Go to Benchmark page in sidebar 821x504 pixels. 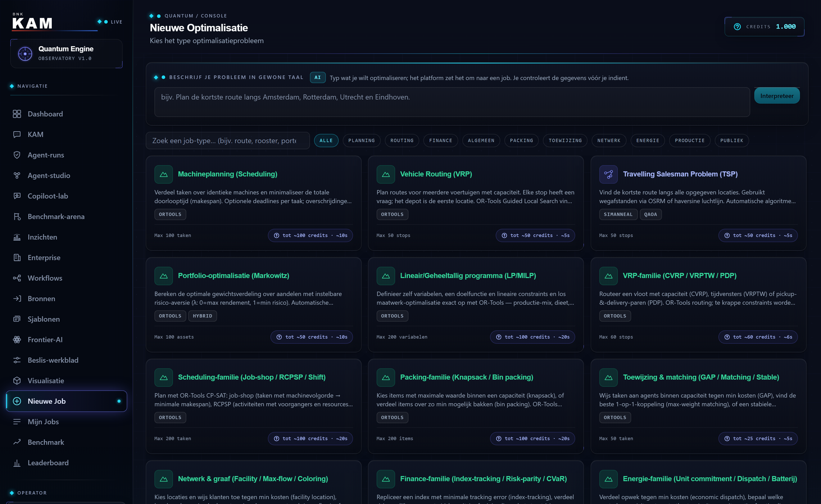66,442
